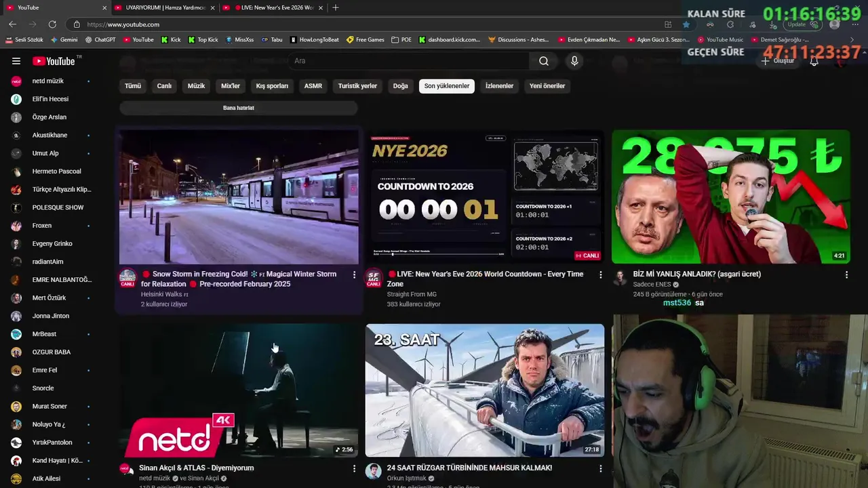Open options menu for Snow Storm video

tap(354, 274)
